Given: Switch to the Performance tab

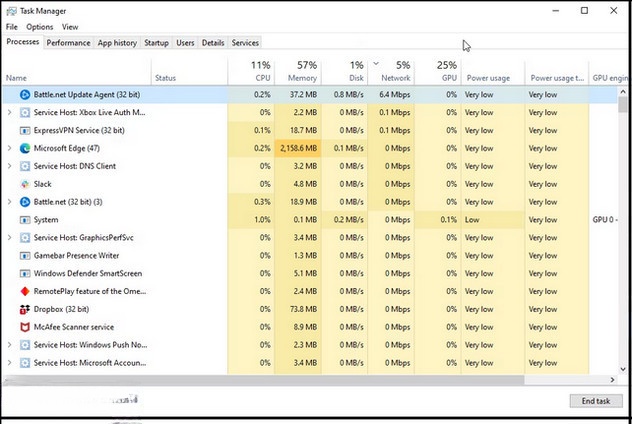Looking at the screenshot, I should coord(68,43).
